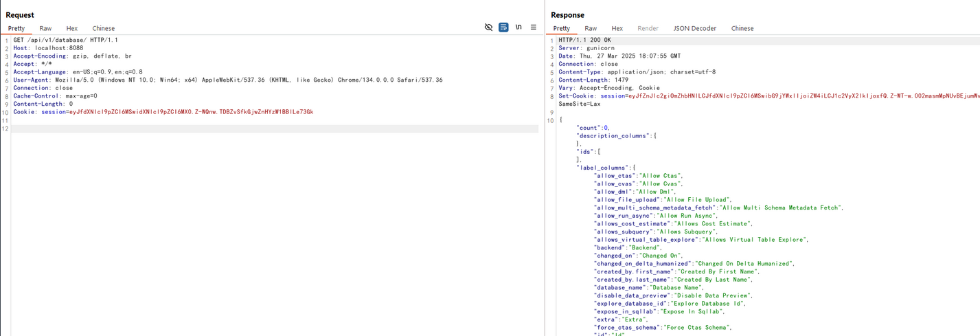980x336 pixels.
Task: Click the Request panel title
Action: click(x=20, y=14)
